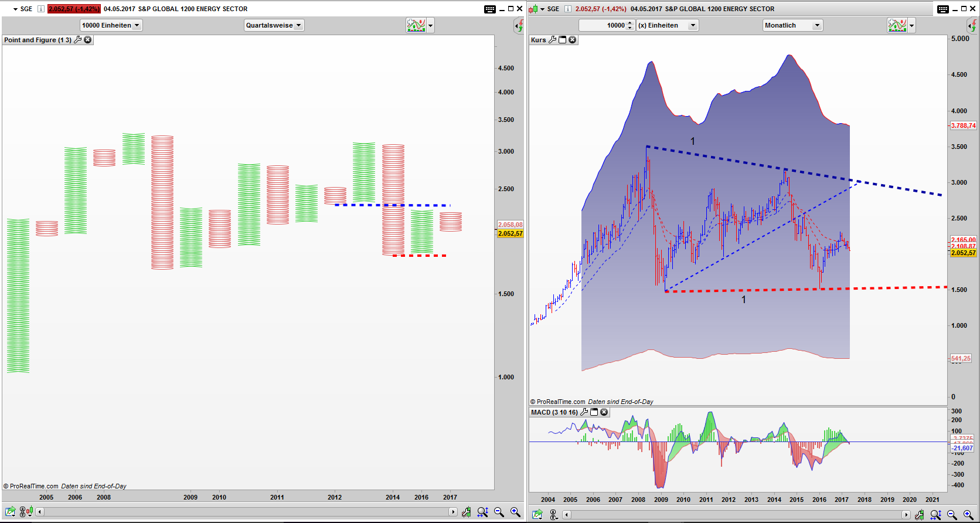Click left chart horizontal scrollbar track
This screenshot has width=980, height=523.
tap(246, 512)
